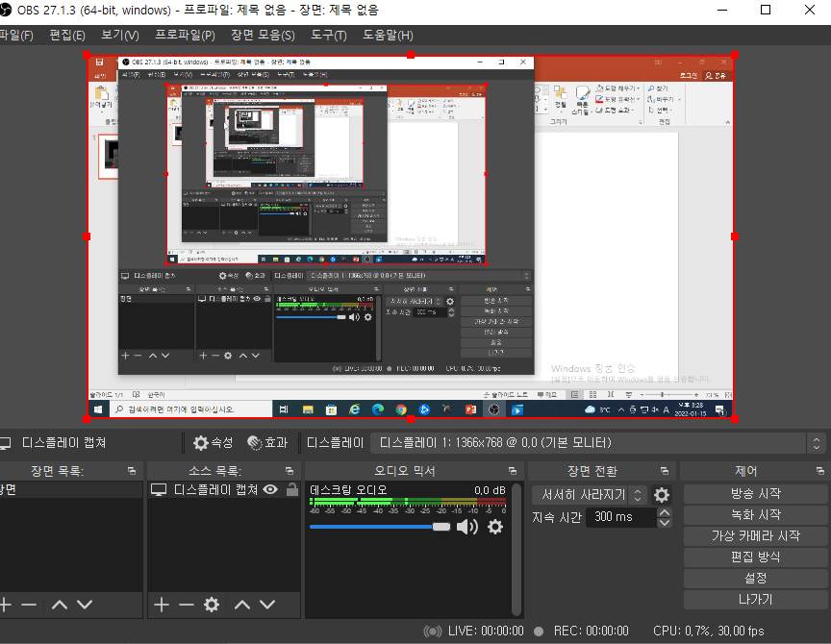Click the LIVE: 00:00:00 status text
831x644 pixels.
click(x=486, y=631)
